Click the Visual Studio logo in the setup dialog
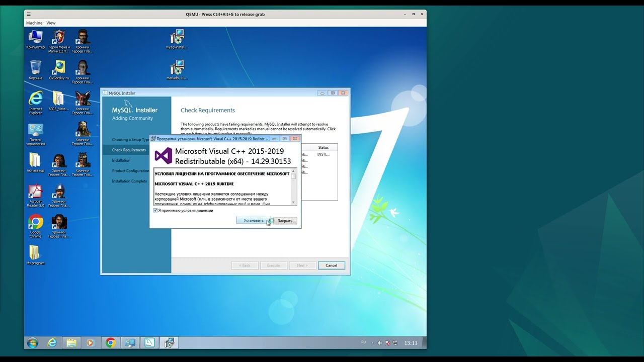 [x=163, y=156]
